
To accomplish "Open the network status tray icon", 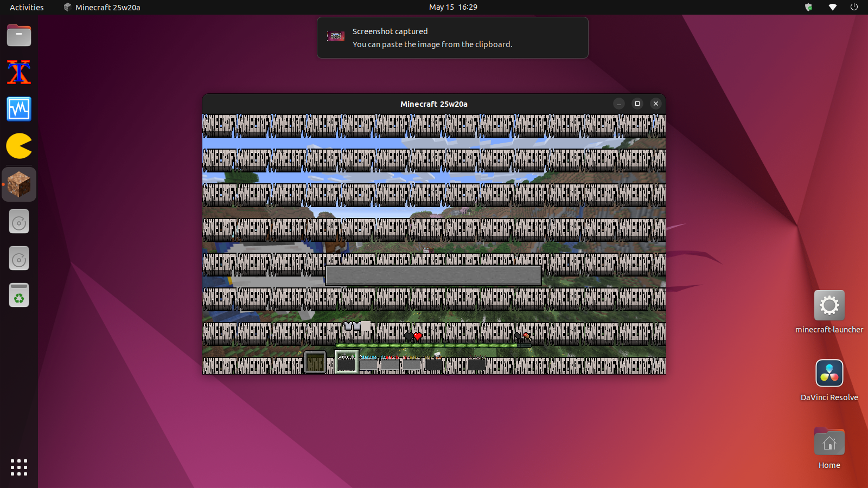I will (833, 7).
